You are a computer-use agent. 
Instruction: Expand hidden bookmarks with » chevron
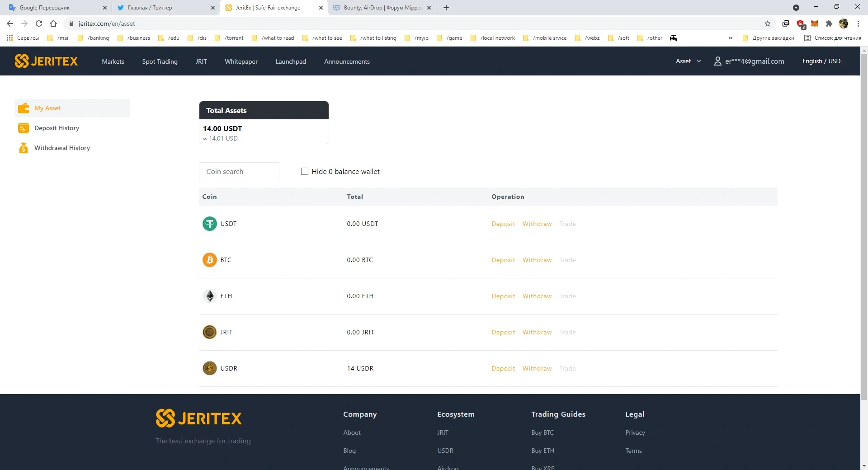click(x=730, y=38)
